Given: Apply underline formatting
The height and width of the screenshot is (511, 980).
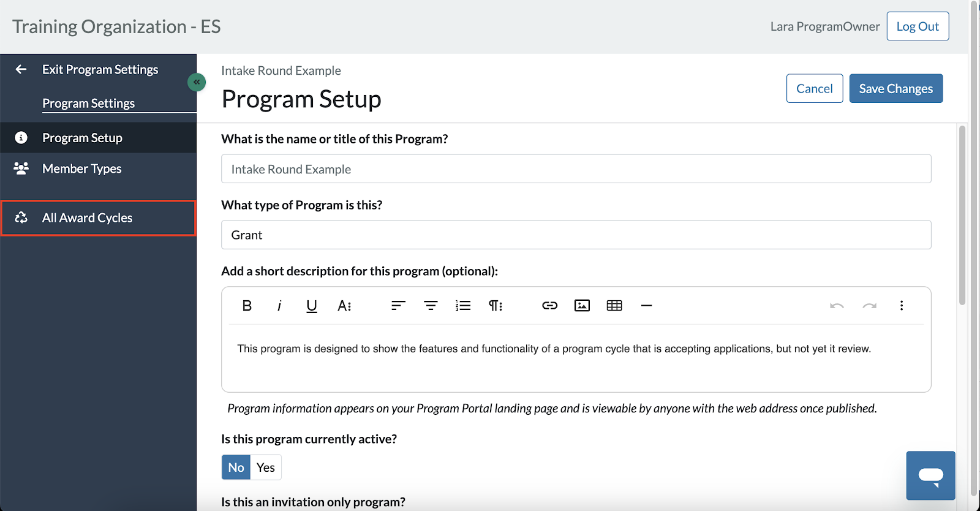Looking at the screenshot, I should tap(312, 306).
